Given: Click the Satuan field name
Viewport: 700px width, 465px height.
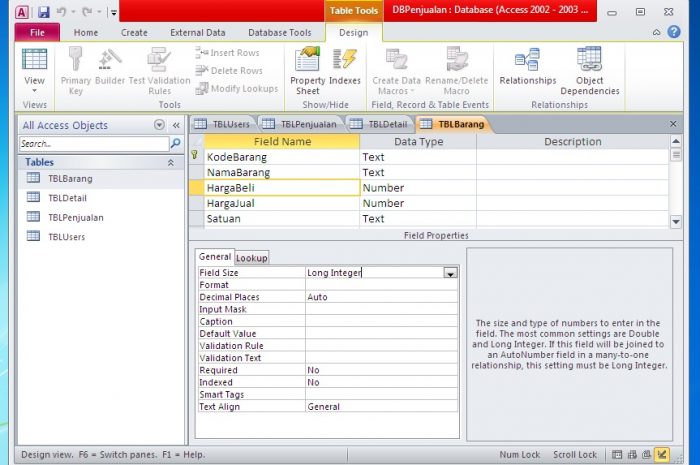Looking at the screenshot, I should tap(281, 219).
